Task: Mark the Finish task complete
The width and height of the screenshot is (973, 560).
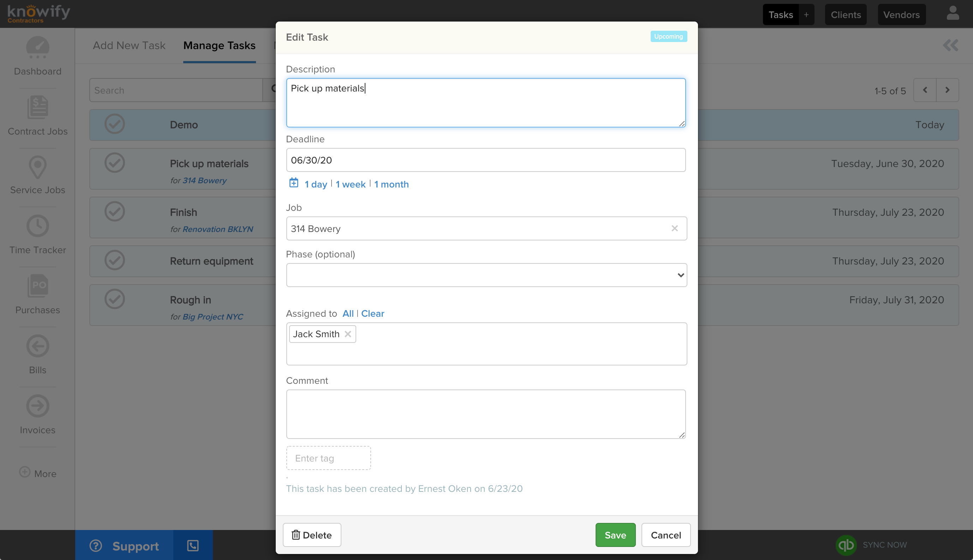Action: pos(115,212)
